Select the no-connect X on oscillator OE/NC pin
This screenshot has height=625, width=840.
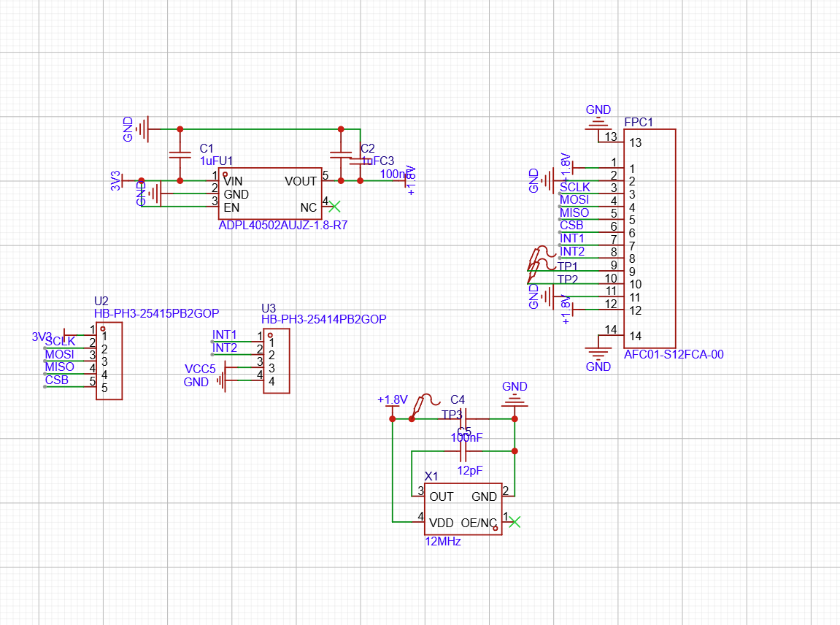515,521
